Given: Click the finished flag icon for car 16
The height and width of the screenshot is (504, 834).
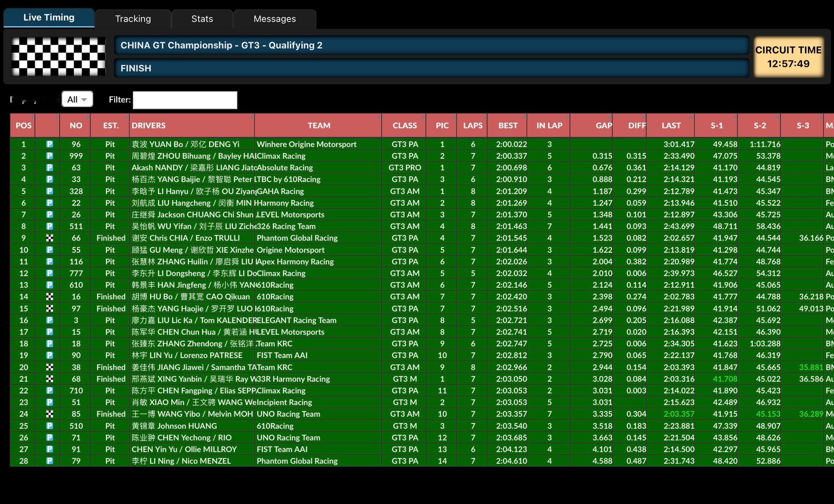Looking at the screenshot, I should click(x=49, y=297).
